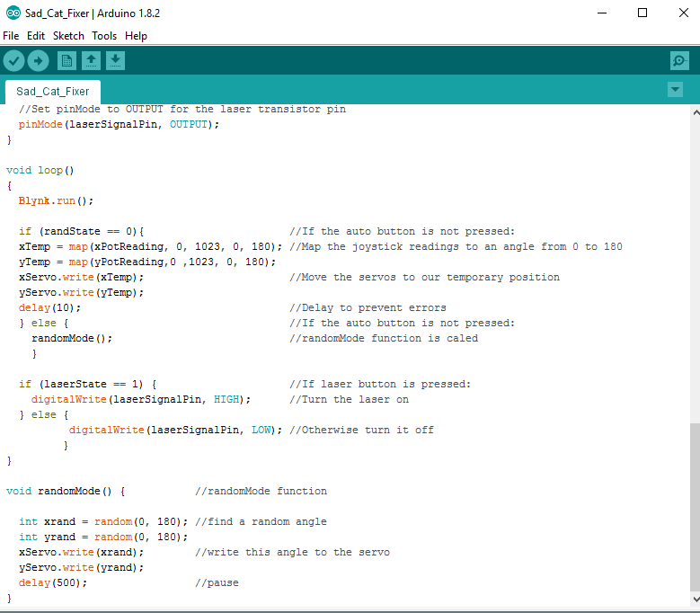Open the File menu
Image resolution: width=700 pixels, height=613 pixels.
[x=11, y=36]
